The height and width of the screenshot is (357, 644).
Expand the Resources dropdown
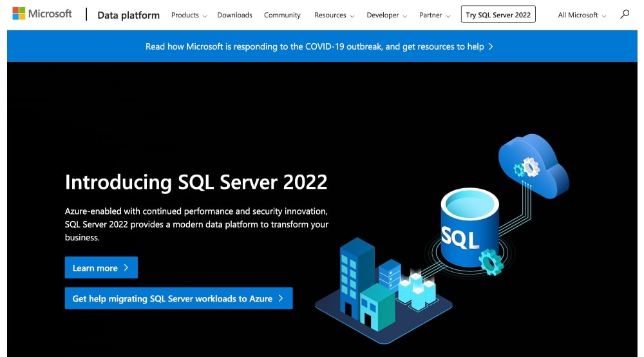tap(334, 15)
